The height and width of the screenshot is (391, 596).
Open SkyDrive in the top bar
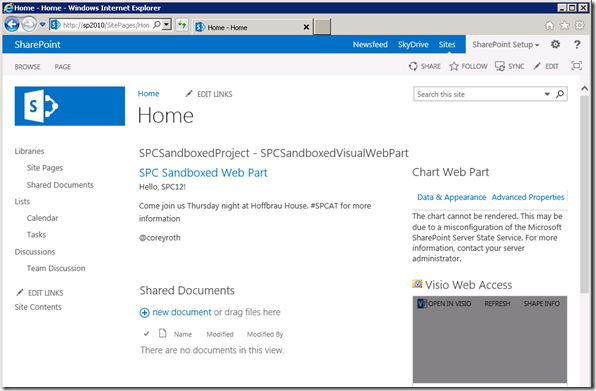click(x=413, y=44)
